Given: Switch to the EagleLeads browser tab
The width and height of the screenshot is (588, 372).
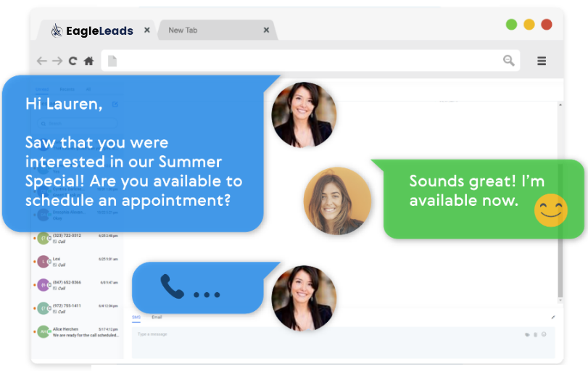Looking at the screenshot, I should pyautogui.click(x=92, y=30).
